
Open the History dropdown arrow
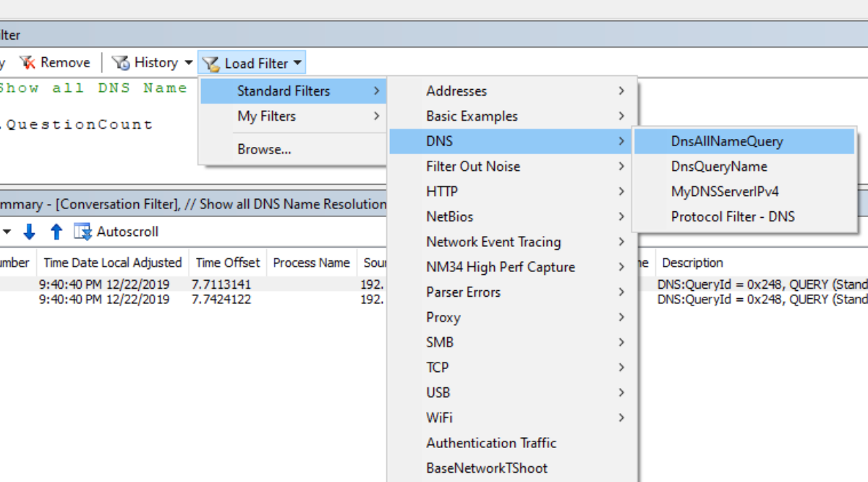188,63
